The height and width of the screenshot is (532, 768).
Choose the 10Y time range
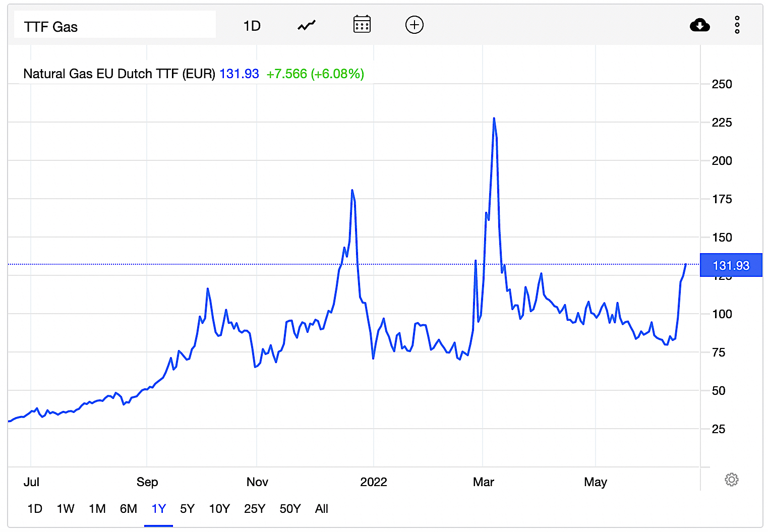219,509
